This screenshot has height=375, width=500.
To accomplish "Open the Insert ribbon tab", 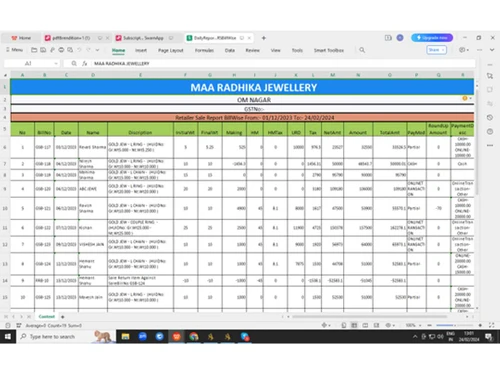I will [141, 50].
